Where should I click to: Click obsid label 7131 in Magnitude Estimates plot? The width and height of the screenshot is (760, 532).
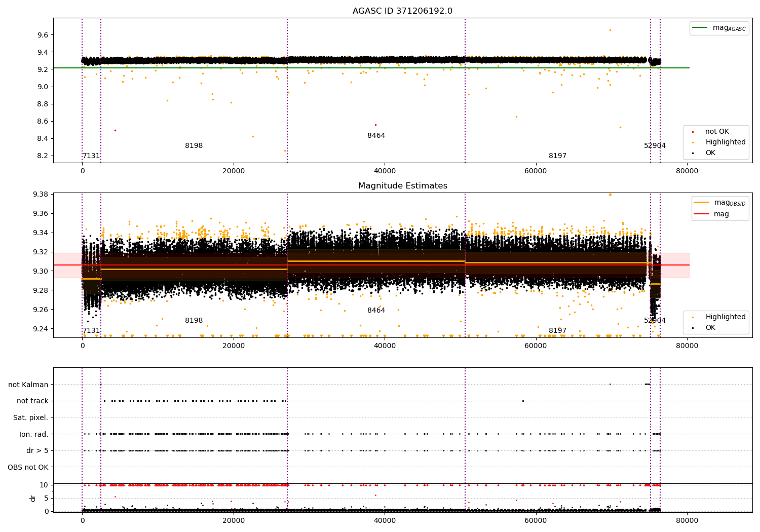click(x=91, y=331)
